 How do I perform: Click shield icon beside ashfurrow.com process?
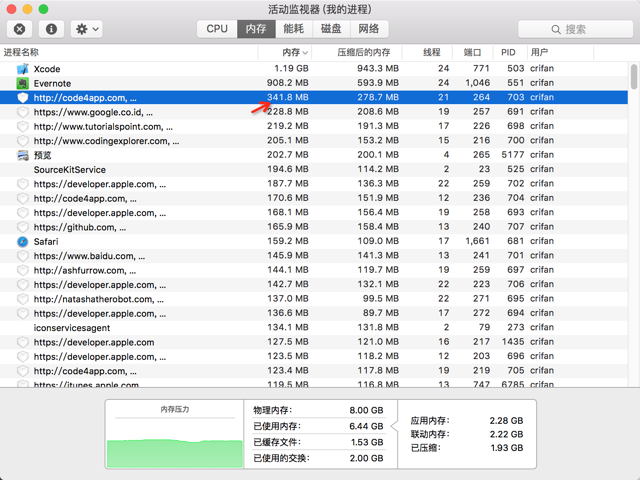(x=23, y=270)
